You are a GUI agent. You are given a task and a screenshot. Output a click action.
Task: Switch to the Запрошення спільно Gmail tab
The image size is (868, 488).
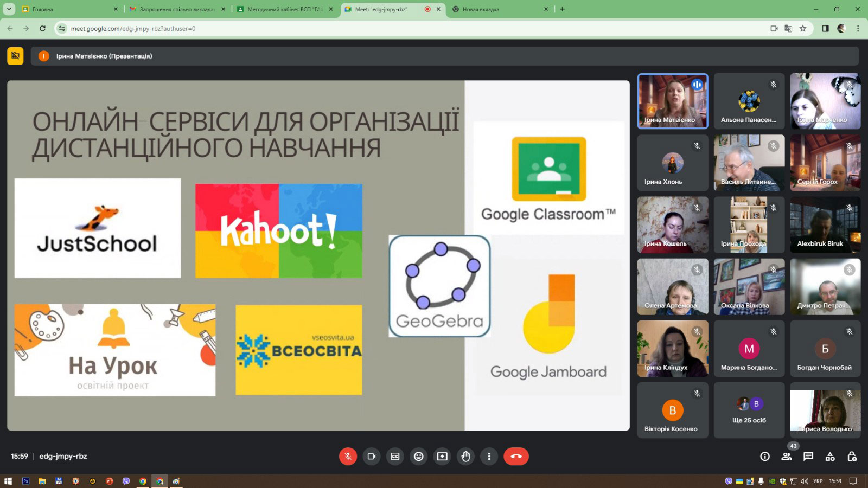click(x=177, y=9)
